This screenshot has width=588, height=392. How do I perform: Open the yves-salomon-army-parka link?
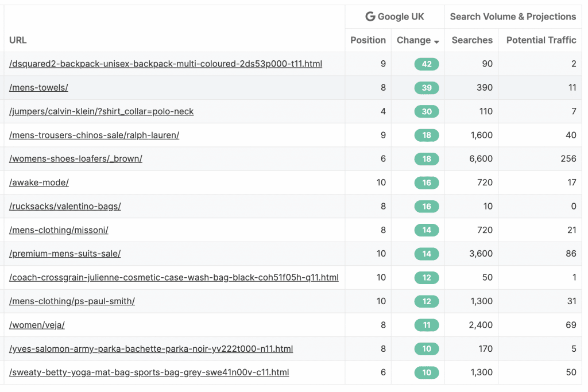[151, 349]
